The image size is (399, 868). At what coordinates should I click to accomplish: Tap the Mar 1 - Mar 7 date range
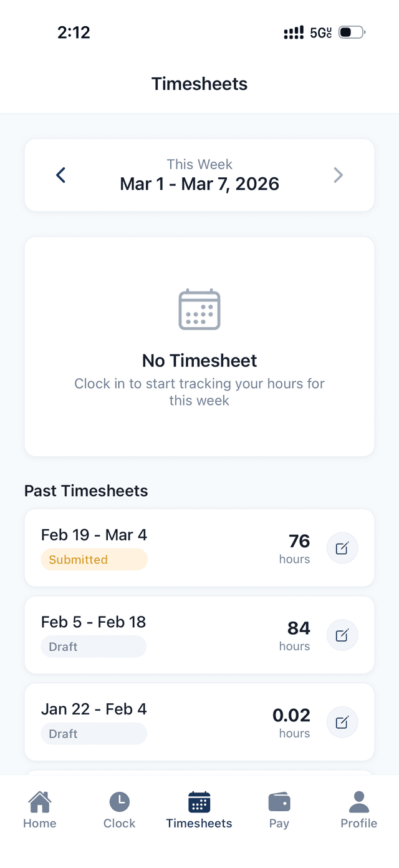click(x=199, y=183)
